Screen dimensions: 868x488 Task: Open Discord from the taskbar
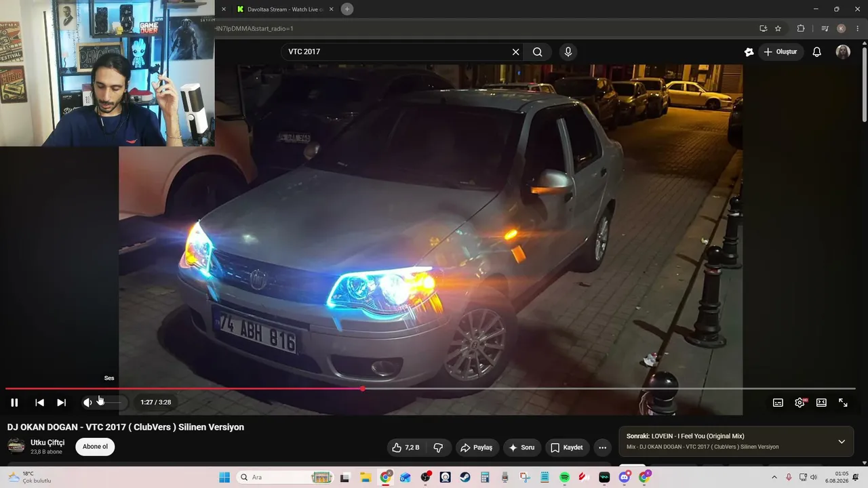[625, 477]
